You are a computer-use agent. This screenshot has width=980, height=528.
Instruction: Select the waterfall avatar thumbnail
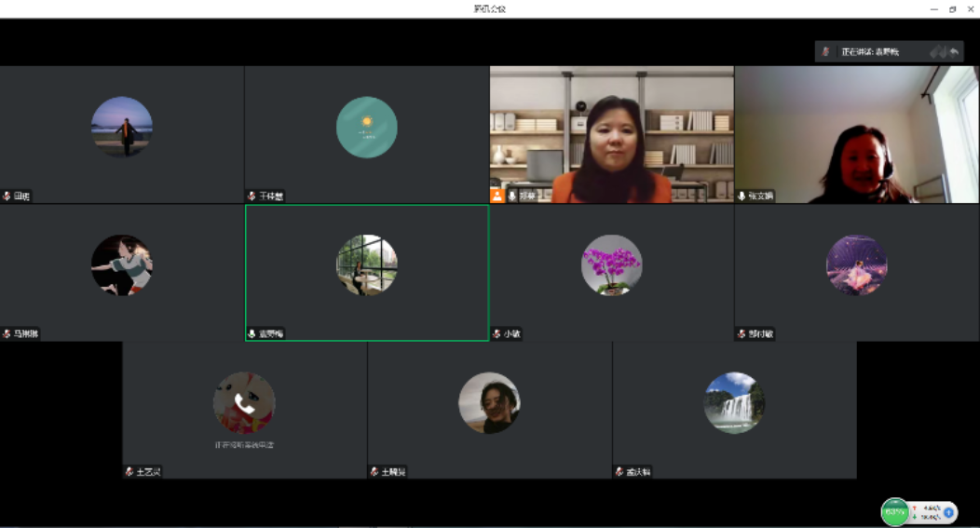click(x=734, y=403)
